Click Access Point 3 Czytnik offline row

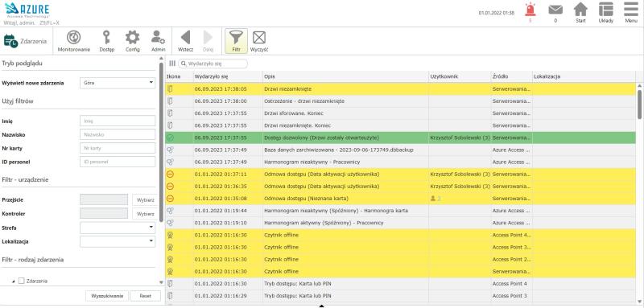pyautogui.click(x=400, y=248)
